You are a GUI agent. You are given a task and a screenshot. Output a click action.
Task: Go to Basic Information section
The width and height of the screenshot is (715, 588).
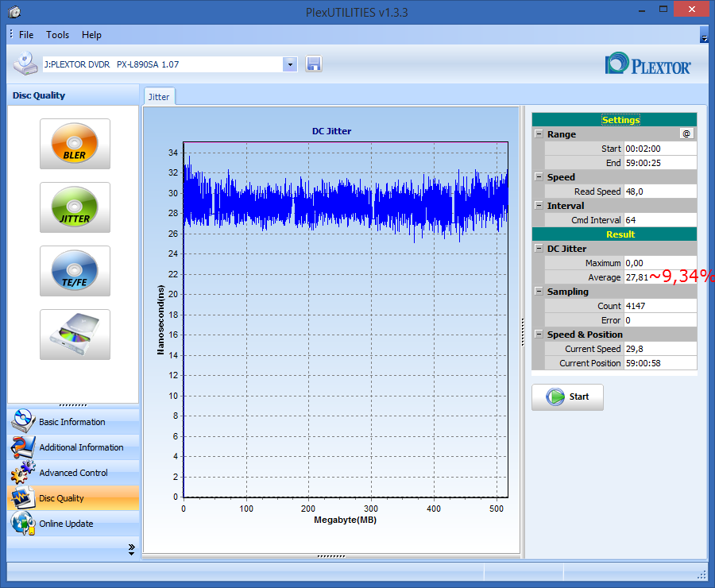(x=73, y=421)
